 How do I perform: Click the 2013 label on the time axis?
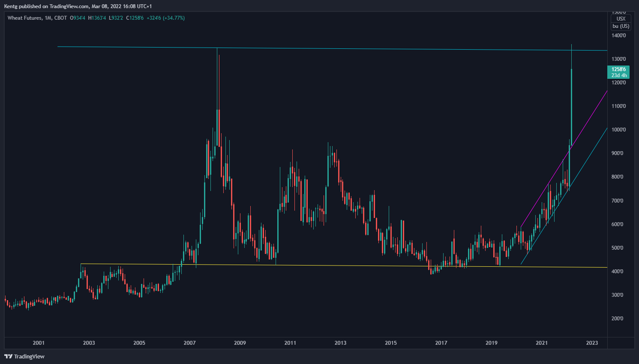[340, 343]
